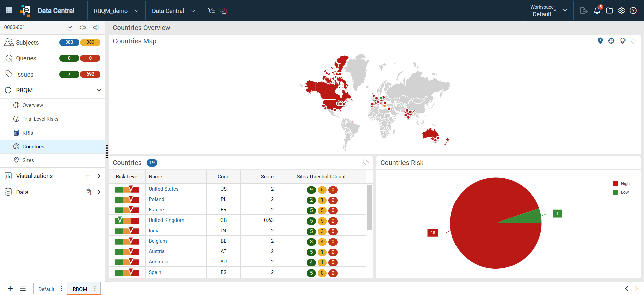Click the sign-out icon in top bar
Viewport: 644px width, 295px height.
click(584, 11)
